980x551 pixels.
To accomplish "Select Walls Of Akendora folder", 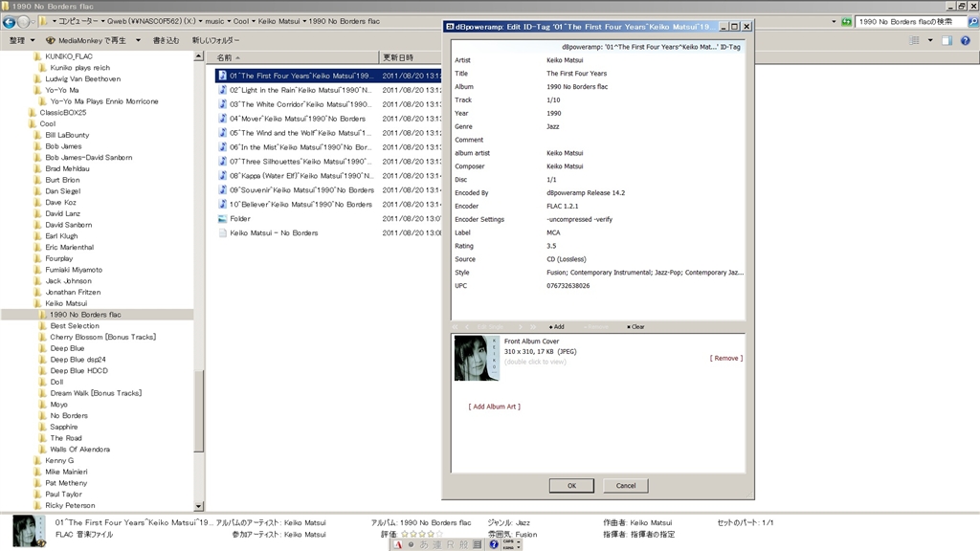I will click(x=79, y=450).
